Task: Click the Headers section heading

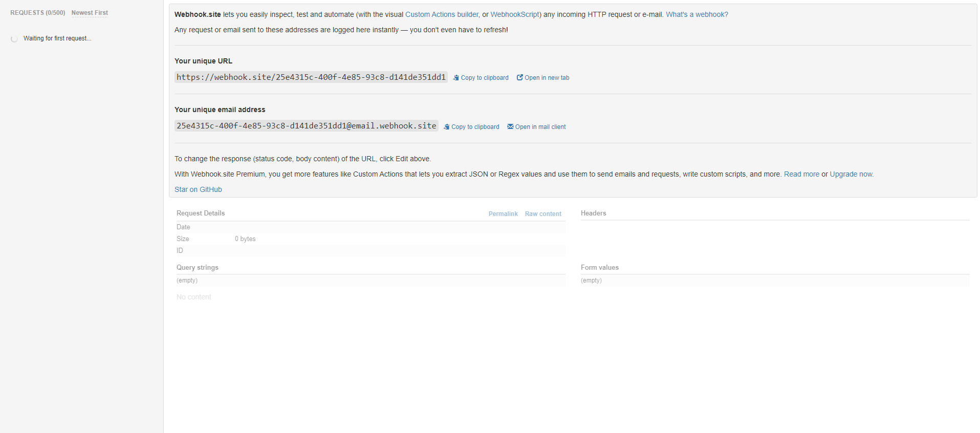Action: click(x=594, y=213)
